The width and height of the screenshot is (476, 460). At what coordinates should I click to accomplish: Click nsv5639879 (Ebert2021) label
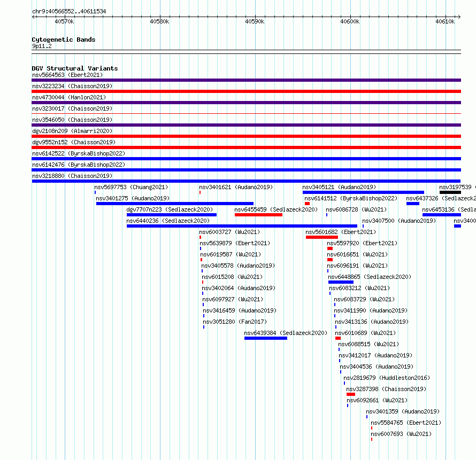pyautogui.click(x=235, y=243)
